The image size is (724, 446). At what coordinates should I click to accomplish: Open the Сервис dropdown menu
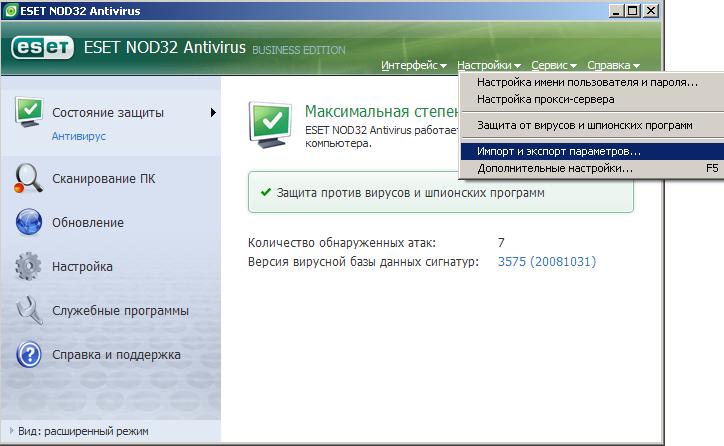point(554,66)
